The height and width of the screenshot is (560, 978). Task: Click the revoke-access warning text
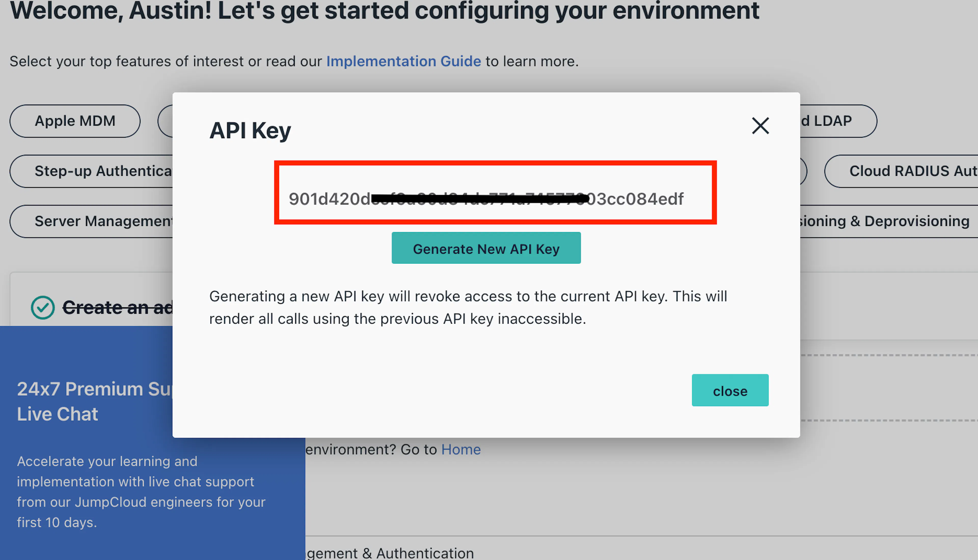tap(468, 307)
